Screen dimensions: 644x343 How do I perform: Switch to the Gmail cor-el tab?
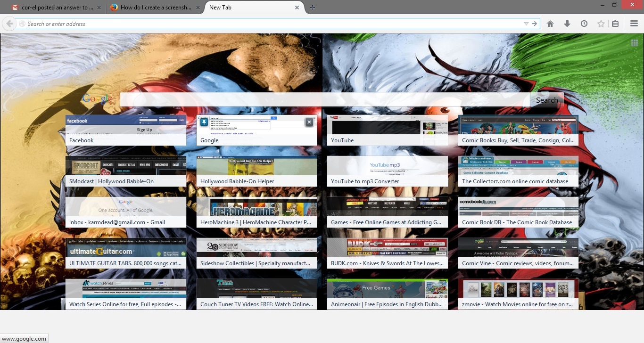(57, 8)
